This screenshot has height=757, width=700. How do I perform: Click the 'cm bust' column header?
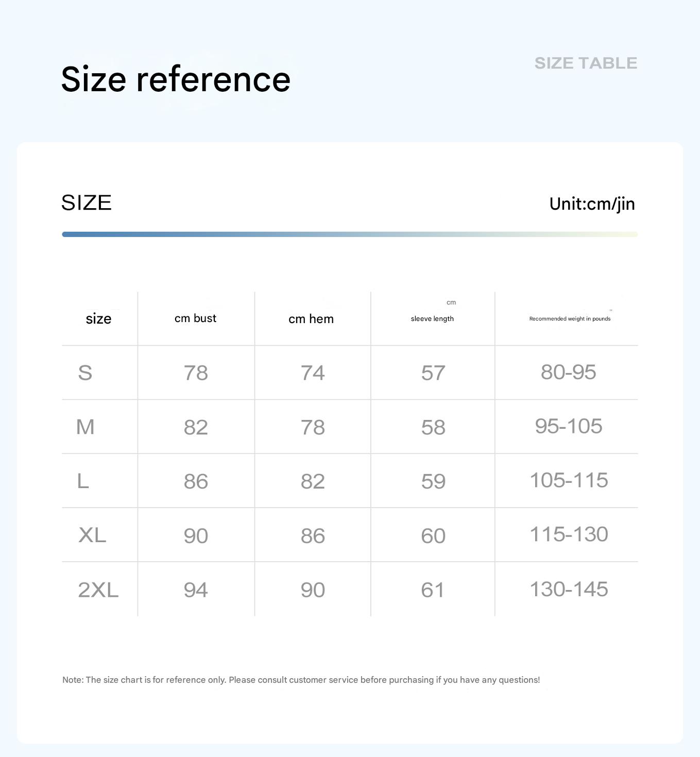[195, 318]
